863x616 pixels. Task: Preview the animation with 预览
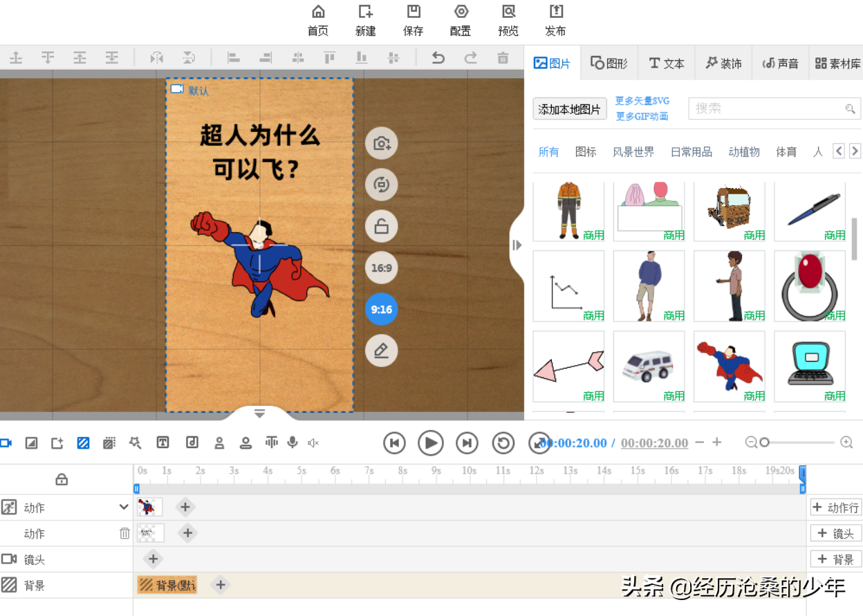pos(508,20)
